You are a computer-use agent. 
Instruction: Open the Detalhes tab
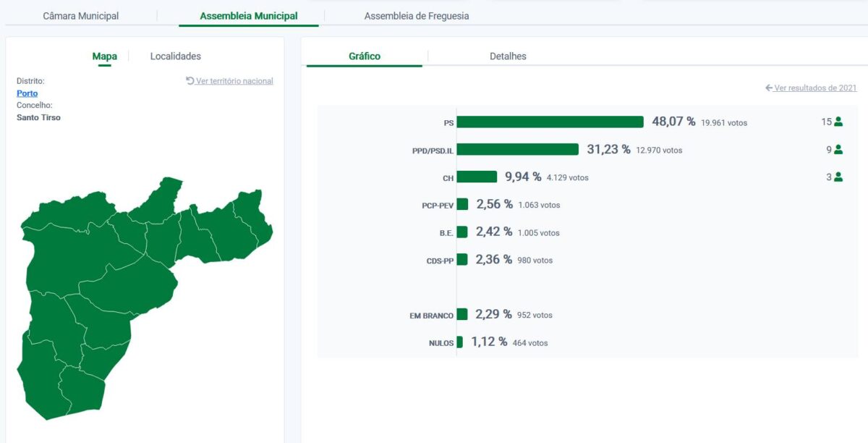pyautogui.click(x=508, y=56)
